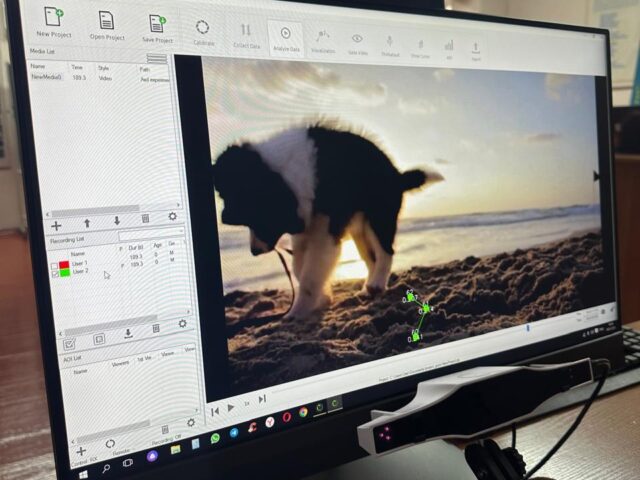The image size is (640, 480).
Task: Click the New Project icon
Action: (x=53, y=17)
